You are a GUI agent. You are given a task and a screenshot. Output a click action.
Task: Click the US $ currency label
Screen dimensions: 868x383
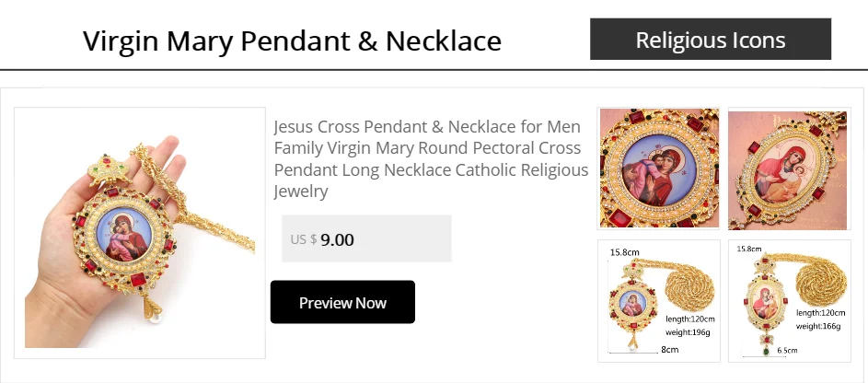[303, 239]
